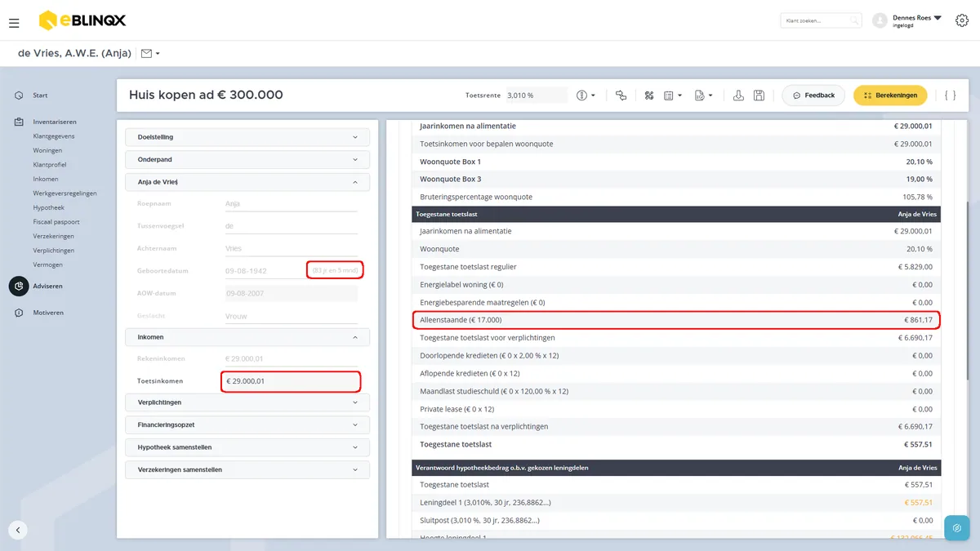Click the Motiveren sidebar icon

18,313
